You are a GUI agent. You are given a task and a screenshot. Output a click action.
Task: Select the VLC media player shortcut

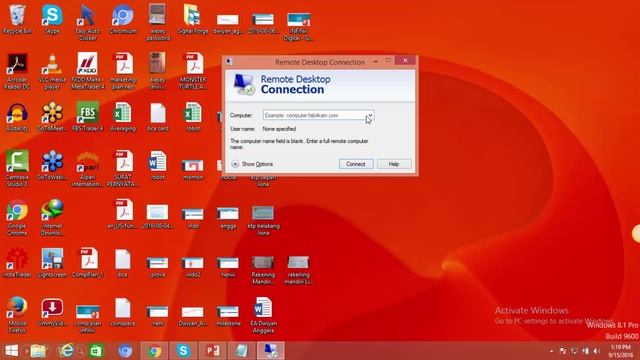[x=52, y=71]
